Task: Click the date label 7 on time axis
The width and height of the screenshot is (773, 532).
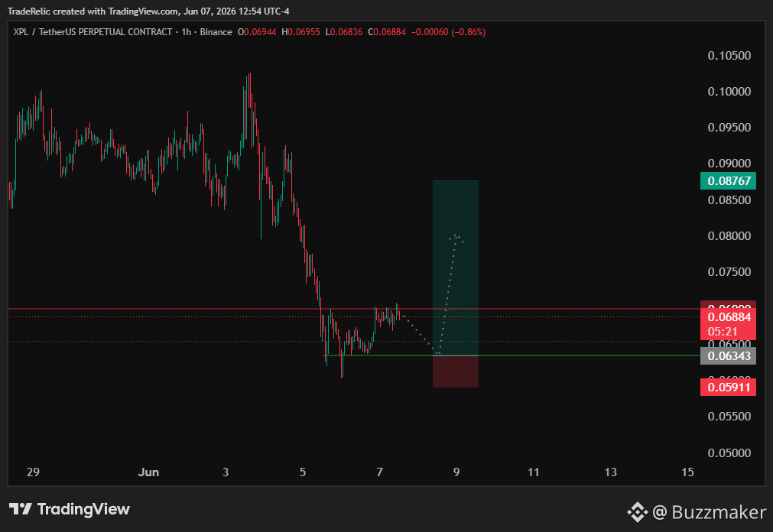Action: (379, 472)
